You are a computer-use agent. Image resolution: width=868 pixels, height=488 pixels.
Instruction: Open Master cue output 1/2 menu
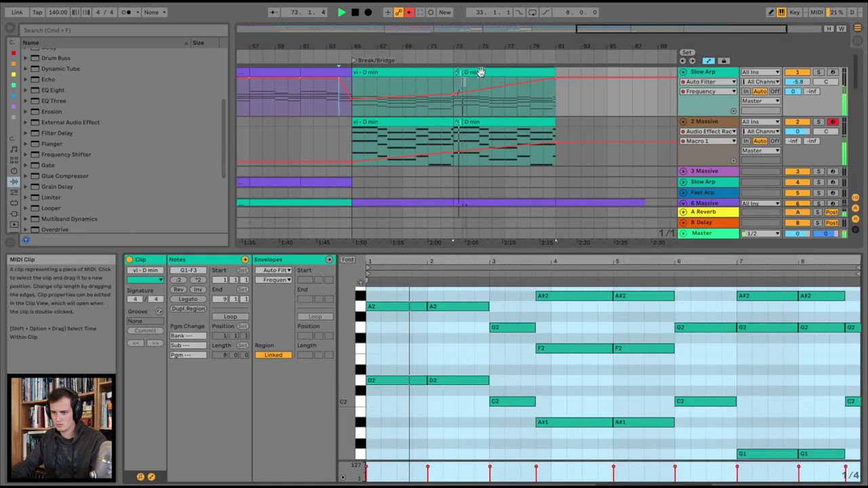(x=761, y=233)
